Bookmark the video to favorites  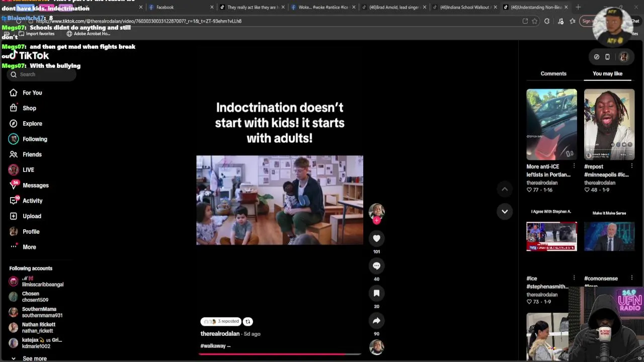[x=376, y=293]
